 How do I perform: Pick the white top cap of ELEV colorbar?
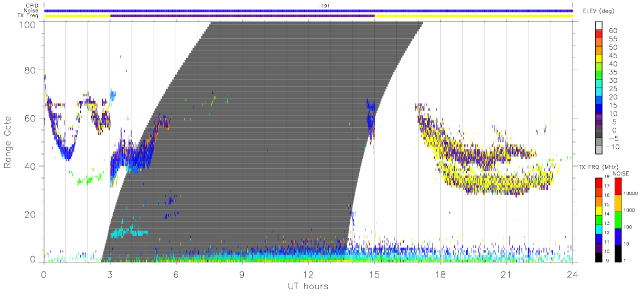(599, 26)
